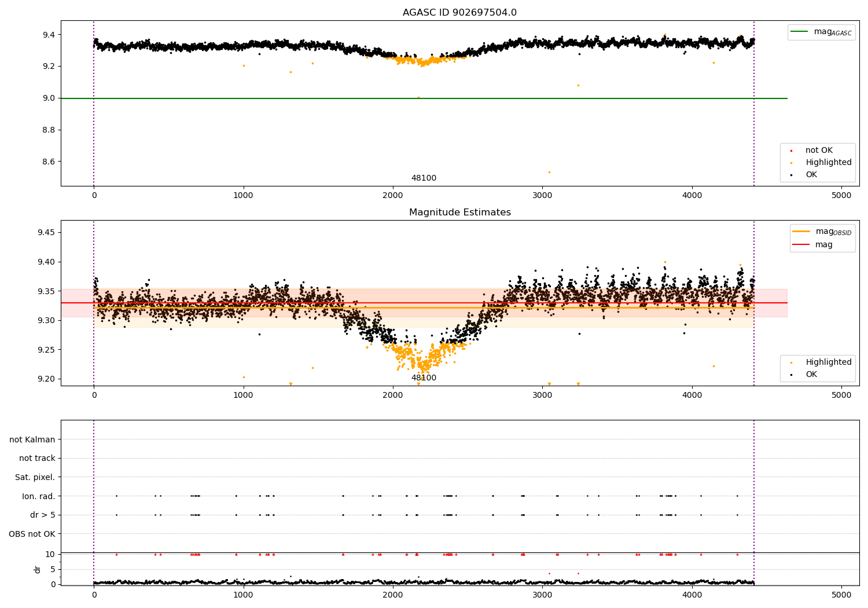Click the orange outlier point near 8.5 magnitude
The image size is (868, 608).
(549, 172)
